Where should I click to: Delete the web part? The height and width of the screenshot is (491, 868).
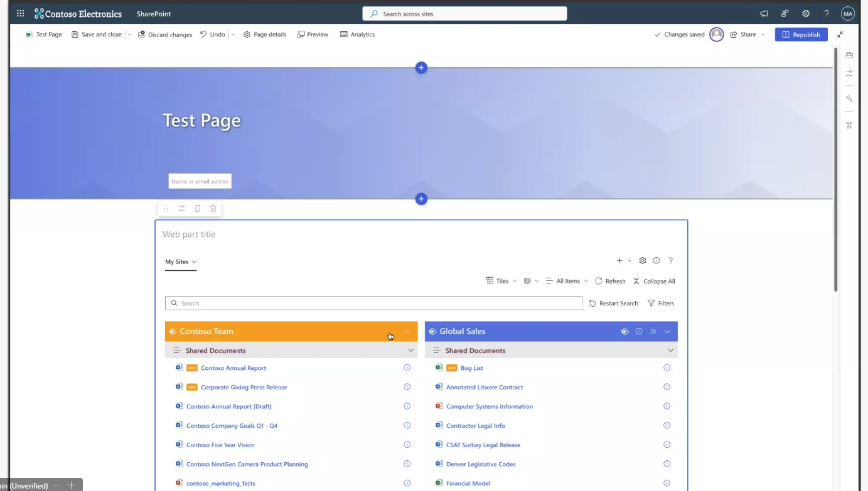point(213,208)
